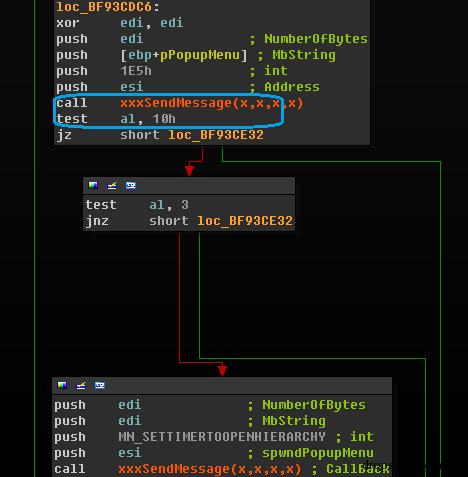Screen dimensions: 468x477
Task: Click the Address comment on the push esi line
Action: (x=292, y=87)
